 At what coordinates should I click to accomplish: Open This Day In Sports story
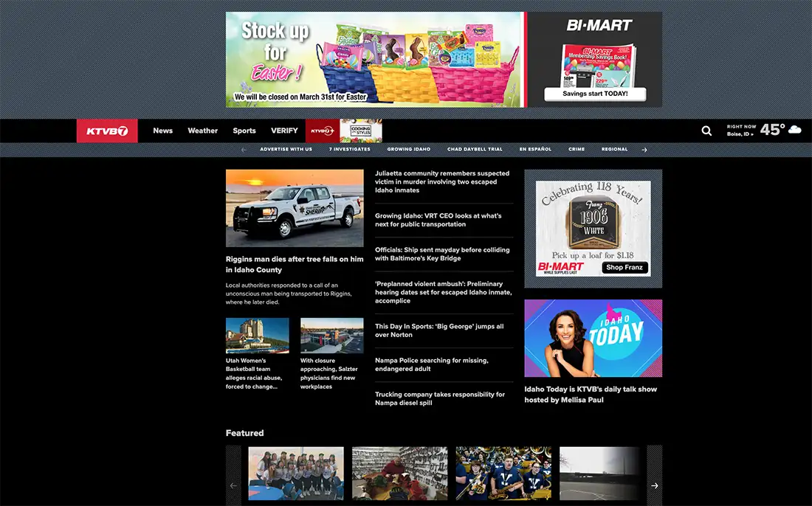tap(439, 330)
